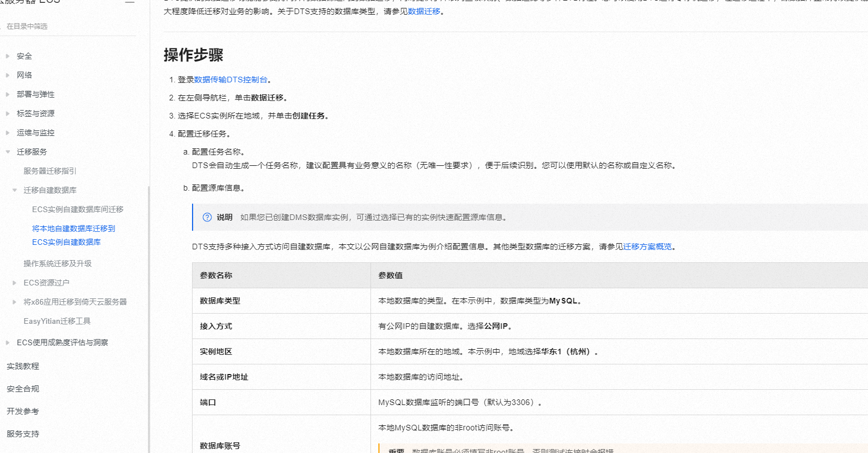
Task: Click the 在目录中筛选 filter field
Action: click(x=68, y=26)
